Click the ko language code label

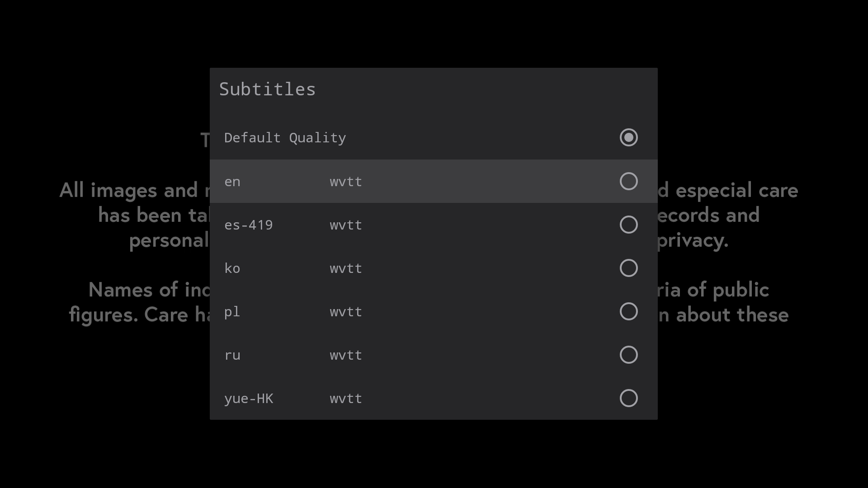(x=232, y=268)
